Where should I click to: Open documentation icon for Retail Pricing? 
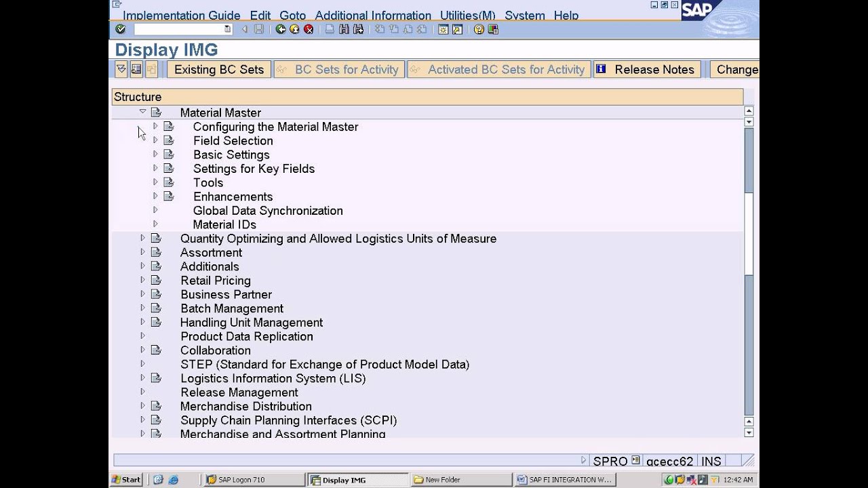(156, 280)
